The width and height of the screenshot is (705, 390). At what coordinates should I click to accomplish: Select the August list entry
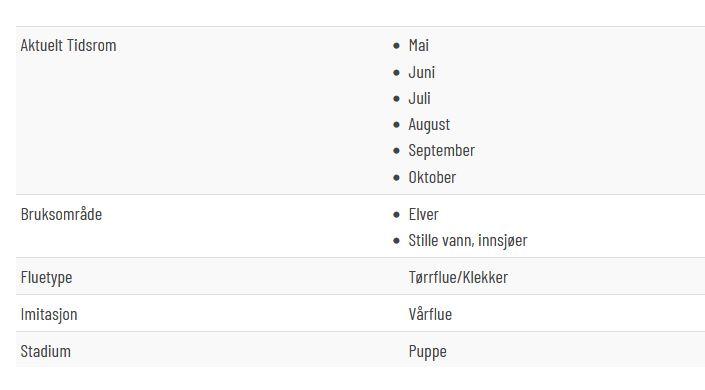pyautogui.click(x=429, y=125)
